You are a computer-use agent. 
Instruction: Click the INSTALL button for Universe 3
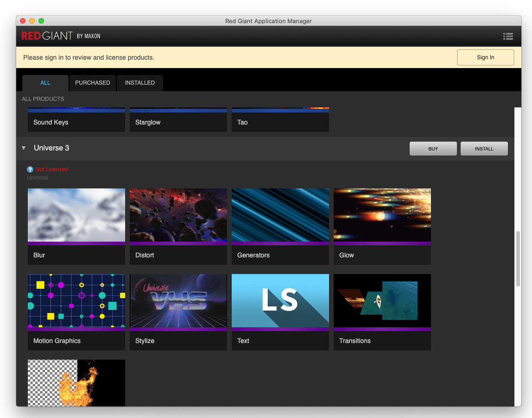coord(484,149)
